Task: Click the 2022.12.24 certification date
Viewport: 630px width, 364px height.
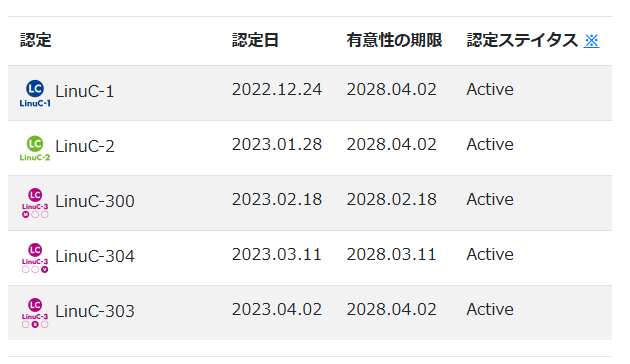Action: tap(277, 89)
